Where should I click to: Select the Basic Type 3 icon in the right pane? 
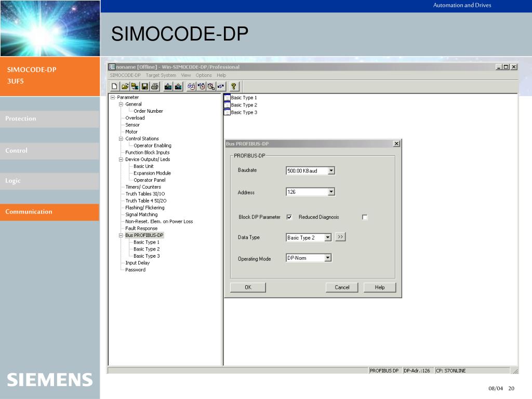[x=227, y=112]
